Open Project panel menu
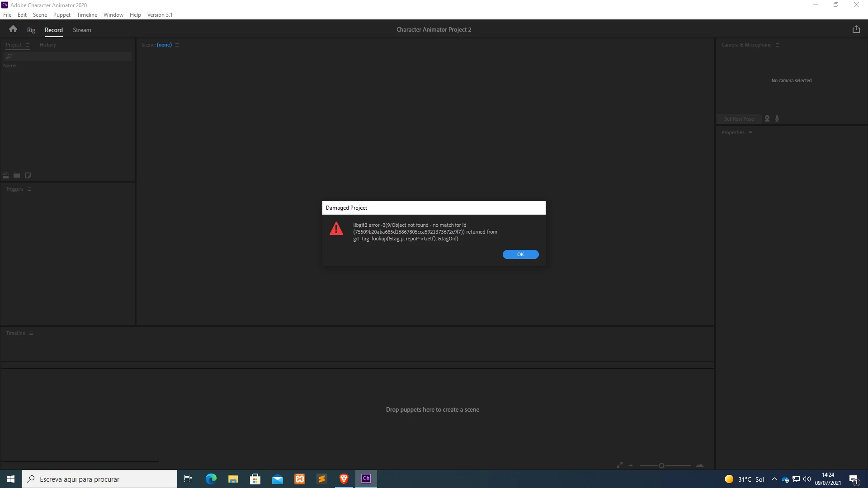Screen dimensions: 868x488 [28, 45]
